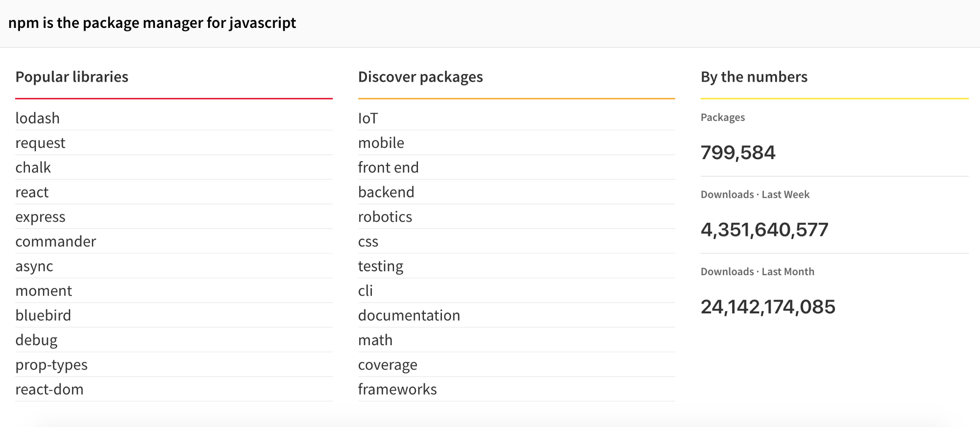Click the moment library link
The image size is (980, 427).
tap(44, 291)
